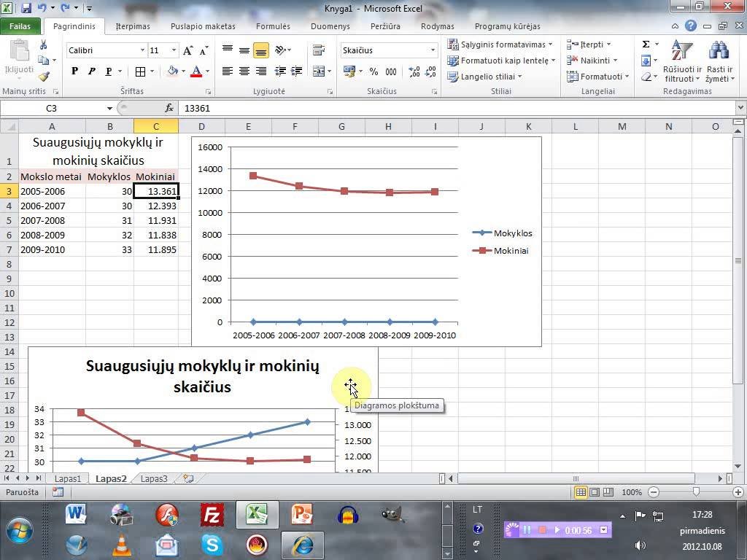Click the Formatuoti cells button

click(598, 76)
